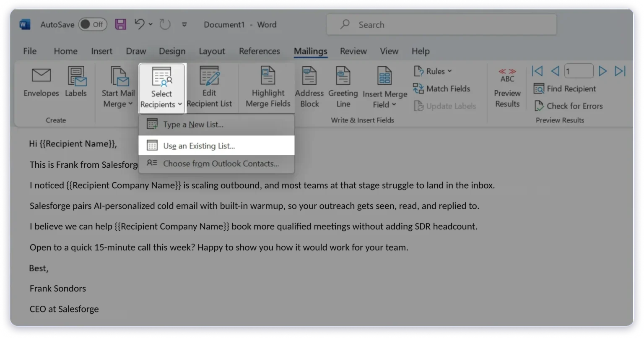Viewport: 644px width, 338px height.
Task: Click the Labels button
Action: [76, 83]
